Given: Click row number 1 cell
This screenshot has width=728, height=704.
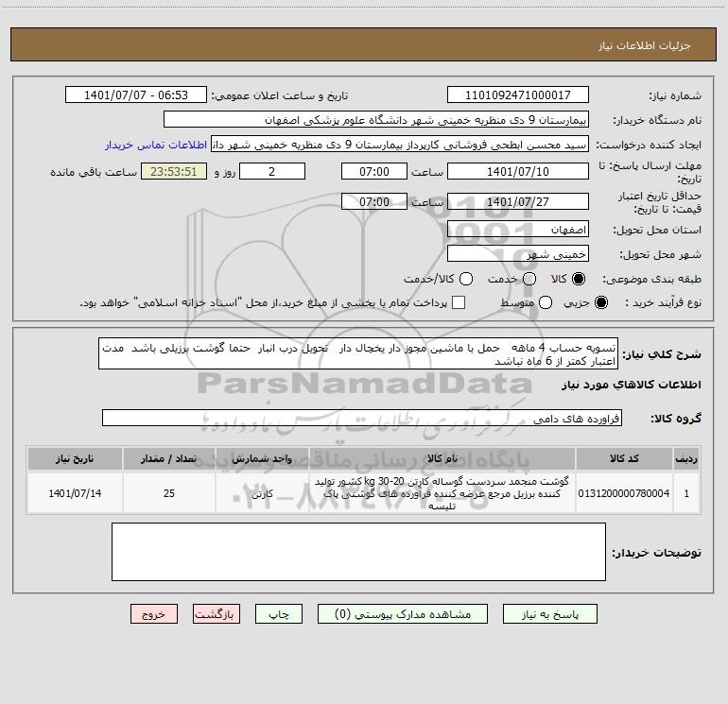Looking at the screenshot, I should tap(686, 493).
